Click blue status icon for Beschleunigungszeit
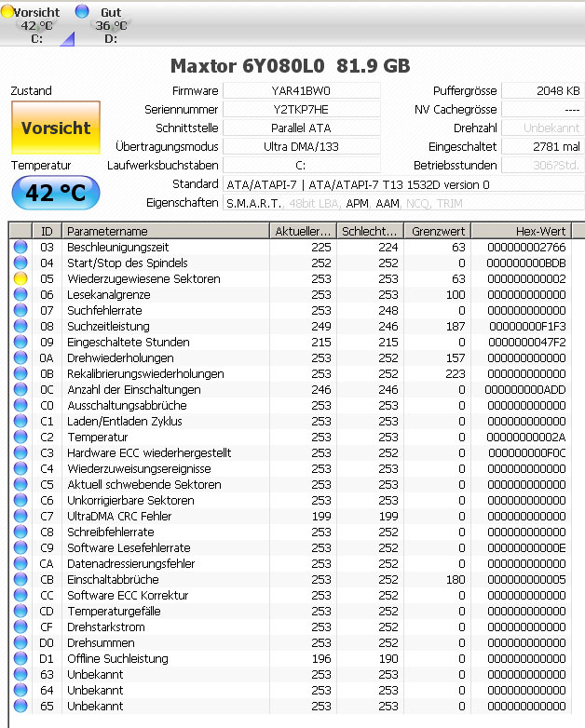This screenshot has height=728, width=585. pyautogui.click(x=20, y=247)
